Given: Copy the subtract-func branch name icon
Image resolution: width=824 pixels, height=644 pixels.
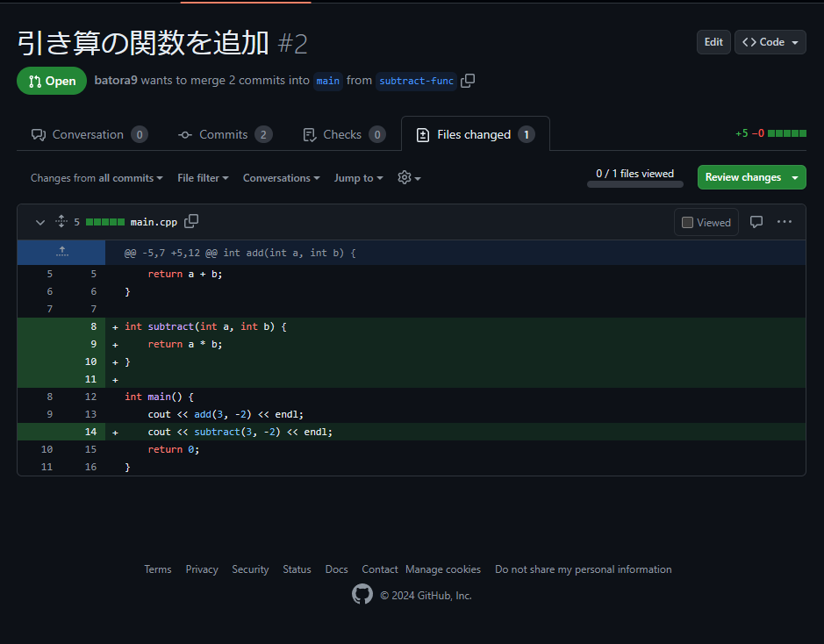Looking at the screenshot, I should 468,81.
